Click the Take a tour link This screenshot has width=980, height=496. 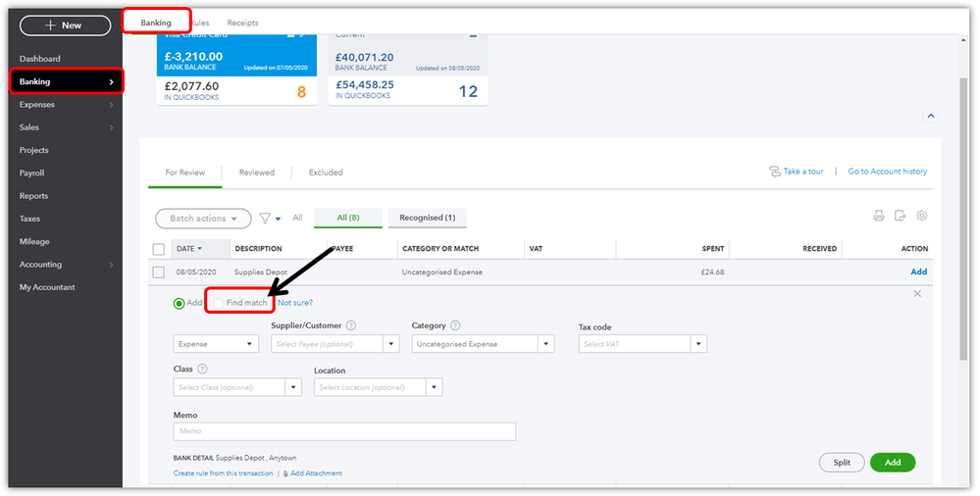click(803, 172)
